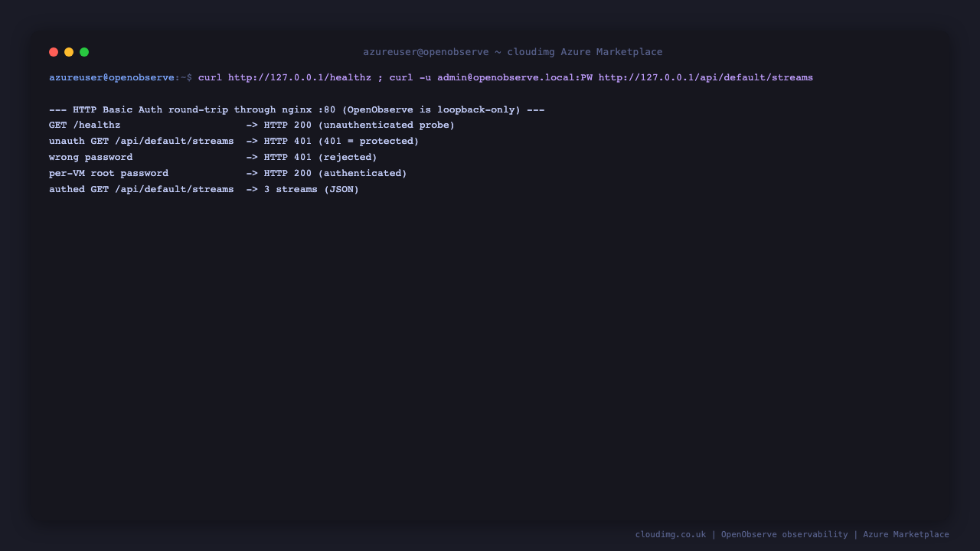Viewport: 980px width, 551px height.
Task: Click '3 streams (JSON)' result
Action: point(312,190)
